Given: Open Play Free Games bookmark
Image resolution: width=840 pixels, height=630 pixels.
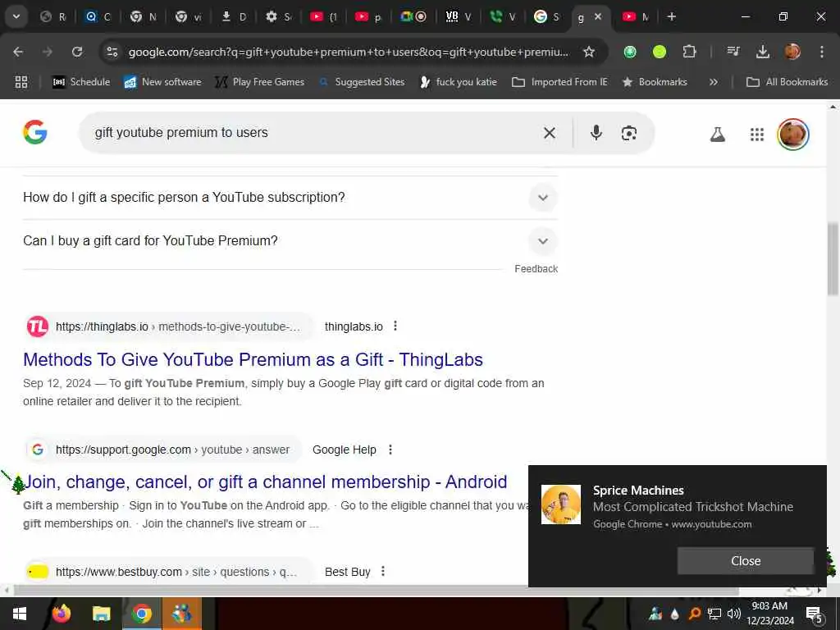Looking at the screenshot, I should [x=260, y=82].
